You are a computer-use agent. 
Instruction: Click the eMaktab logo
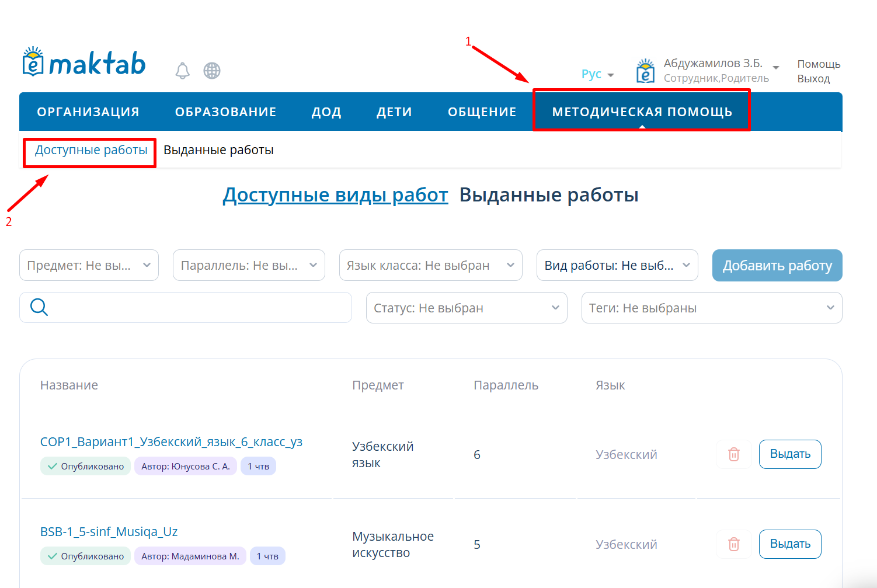(x=84, y=63)
